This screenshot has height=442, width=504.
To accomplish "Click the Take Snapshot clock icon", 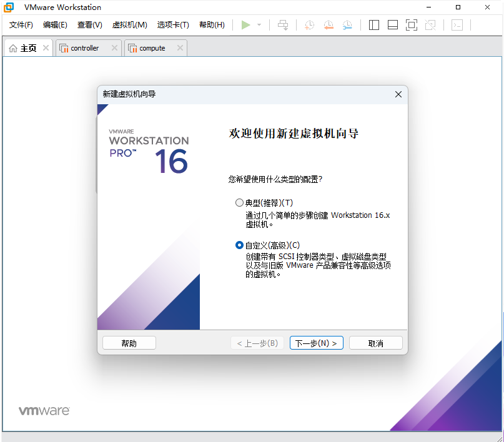I will 309,25.
